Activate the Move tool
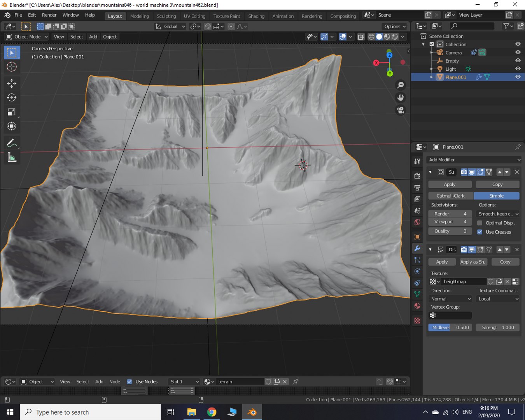 click(12, 83)
